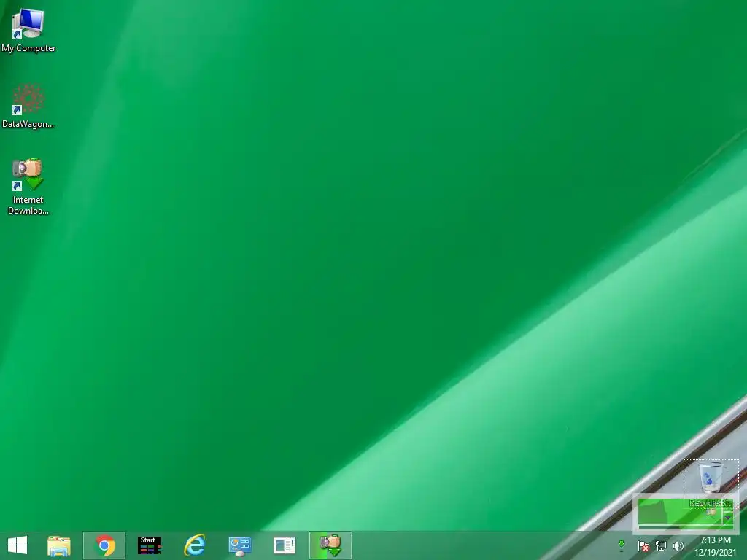
Task: Open the Action Center flag tray icon
Action: [x=643, y=545]
